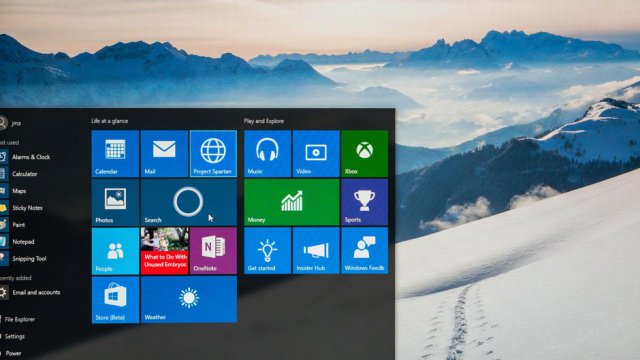Launch the OneNote tile

coord(213,251)
